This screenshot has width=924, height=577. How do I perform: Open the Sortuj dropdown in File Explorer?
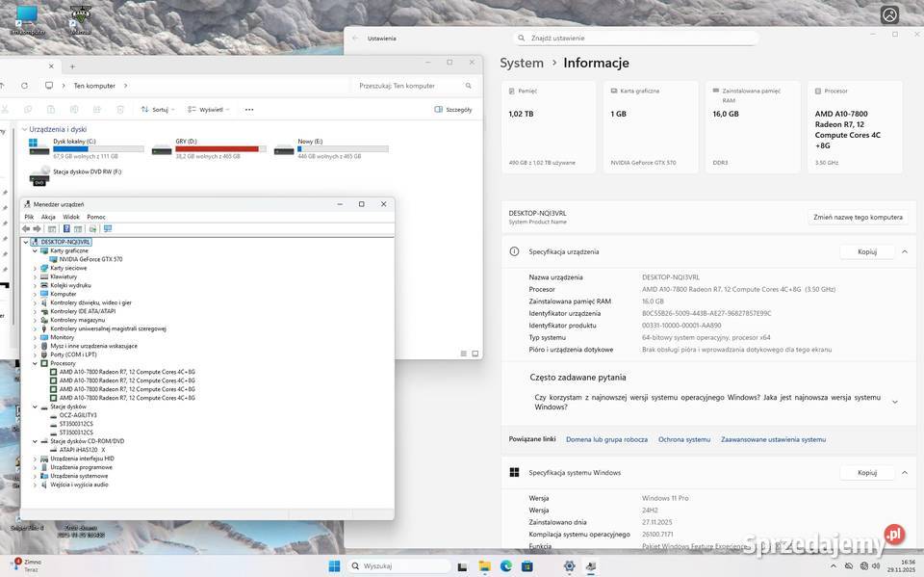[x=157, y=109]
